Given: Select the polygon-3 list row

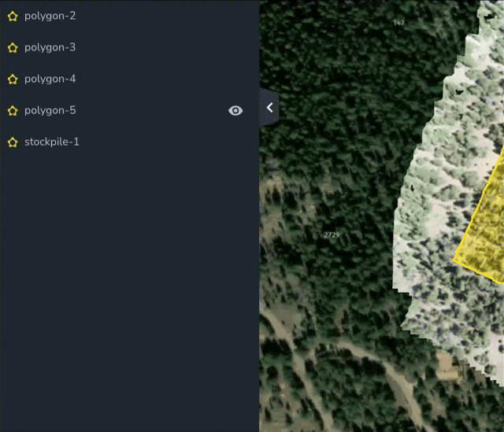Looking at the screenshot, I should [129, 47].
